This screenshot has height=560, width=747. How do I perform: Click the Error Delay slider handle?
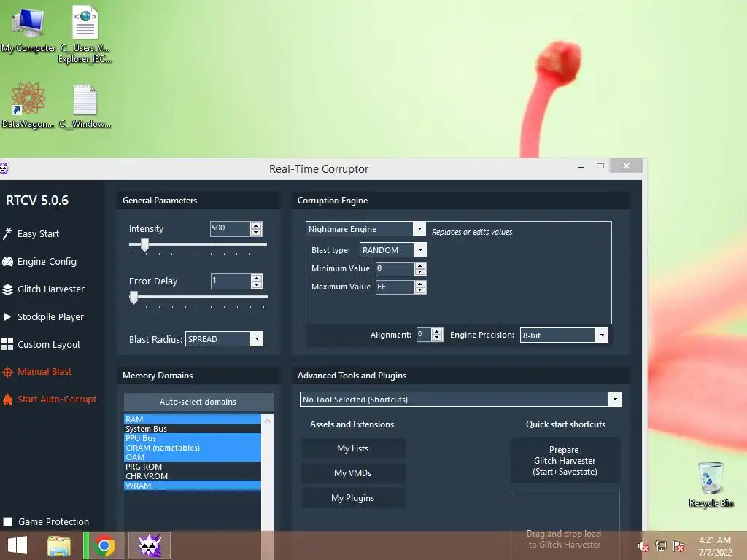point(134,297)
